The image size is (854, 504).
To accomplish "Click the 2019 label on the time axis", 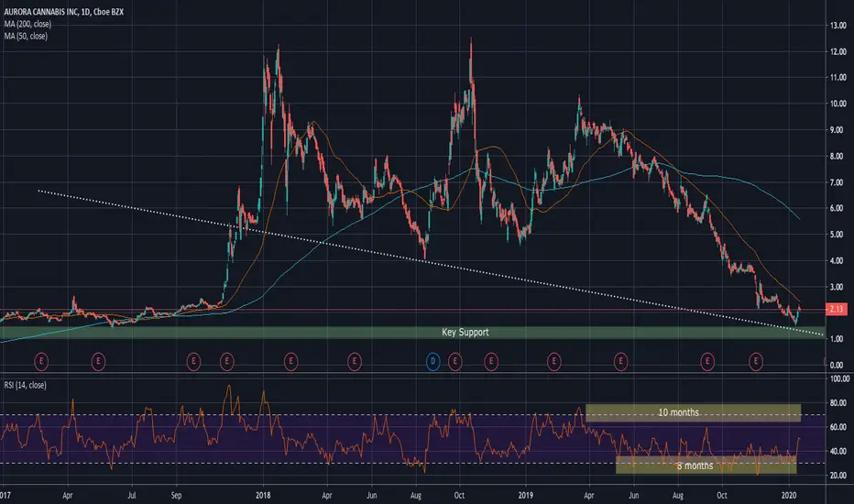I will (x=526, y=495).
